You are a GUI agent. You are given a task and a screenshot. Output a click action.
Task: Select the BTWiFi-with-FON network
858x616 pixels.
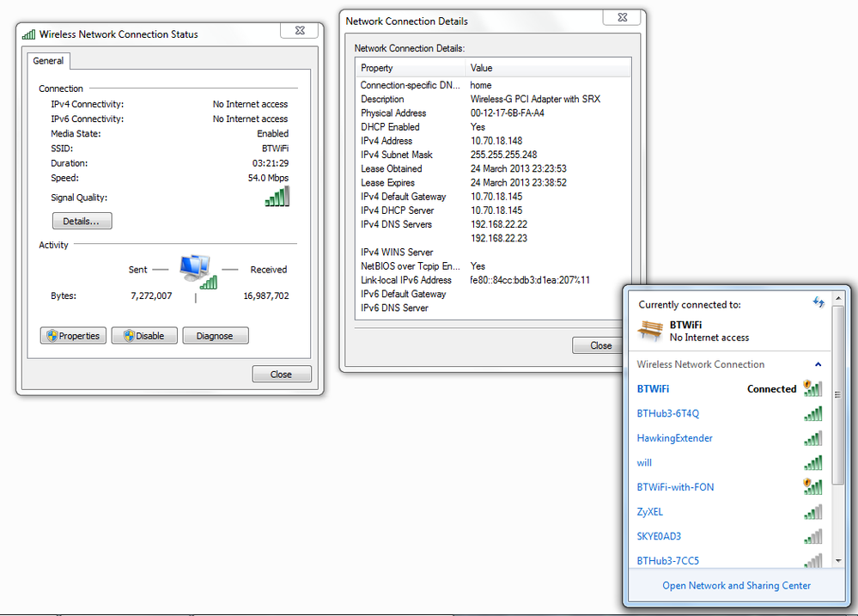click(x=729, y=487)
